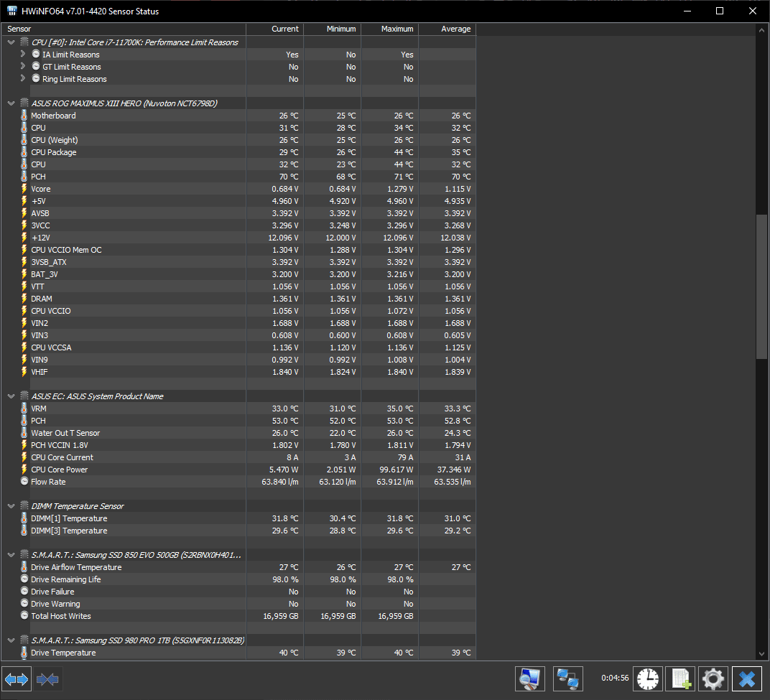Viewport: 770px width, 700px height.
Task: Collapse the DIMM Temperature Sensor group
Action: [11, 506]
